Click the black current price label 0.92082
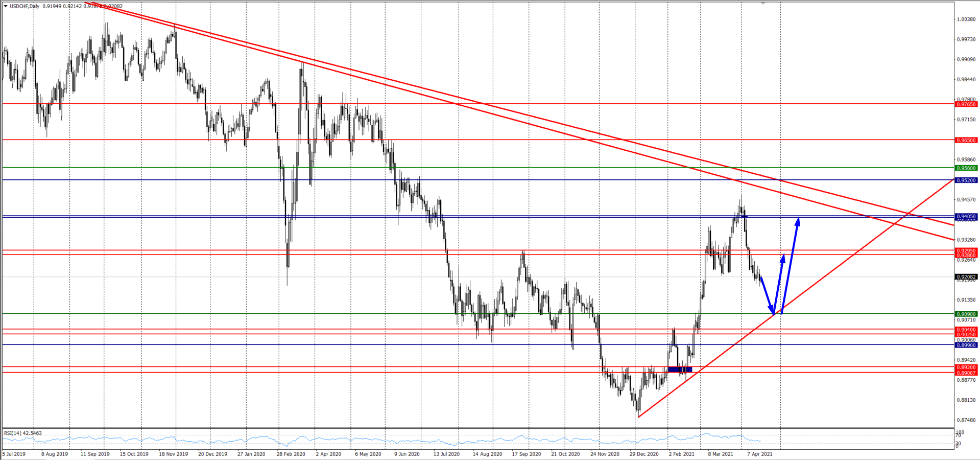The width and height of the screenshot is (980, 460). tap(966, 277)
